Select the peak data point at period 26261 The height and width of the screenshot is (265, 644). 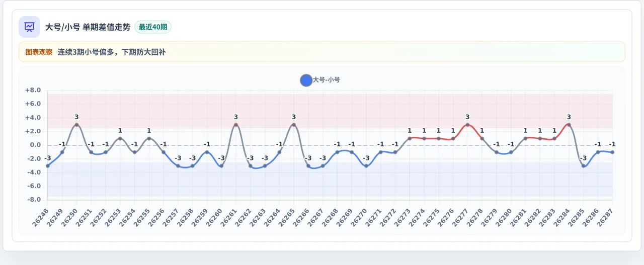pos(236,125)
